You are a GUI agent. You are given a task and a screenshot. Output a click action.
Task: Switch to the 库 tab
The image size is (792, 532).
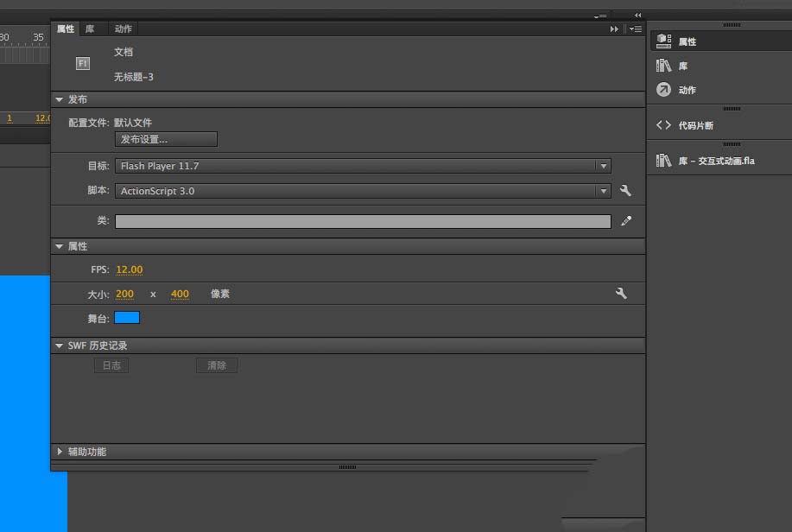[90, 28]
